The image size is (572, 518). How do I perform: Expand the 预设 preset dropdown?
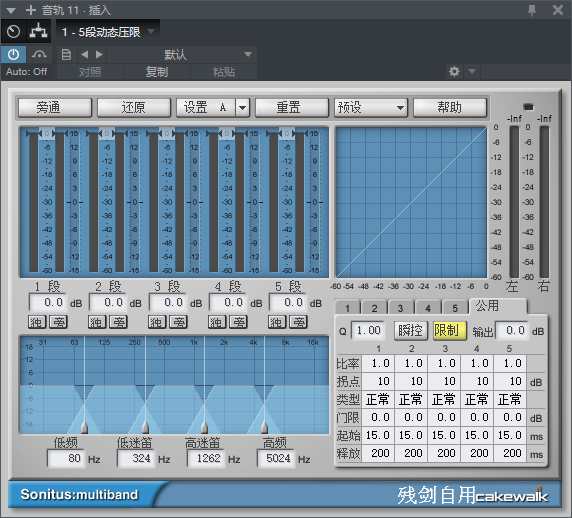371,108
